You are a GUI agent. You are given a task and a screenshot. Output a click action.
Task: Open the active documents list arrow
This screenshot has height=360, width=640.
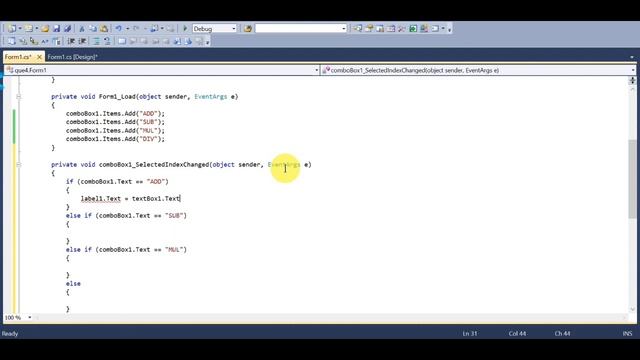(x=632, y=57)
